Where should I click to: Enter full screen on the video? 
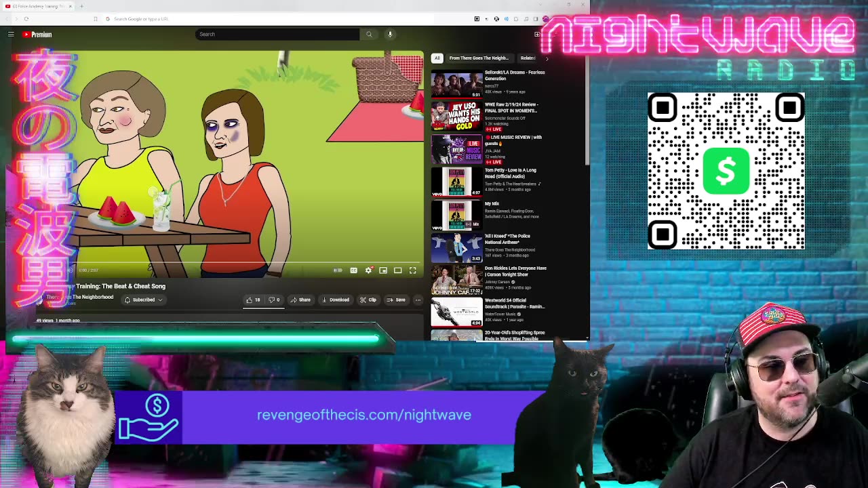[412, 270]
